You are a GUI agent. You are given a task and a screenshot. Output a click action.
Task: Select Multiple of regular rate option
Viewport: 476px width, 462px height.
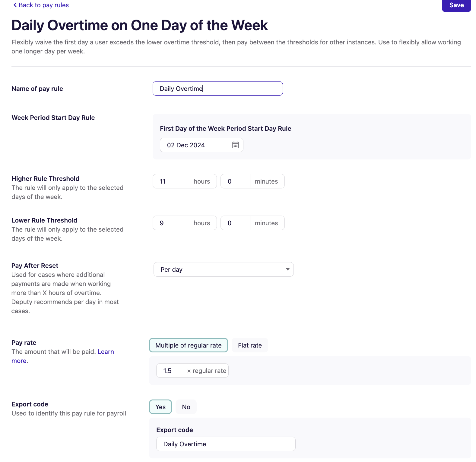pos(188,345)
